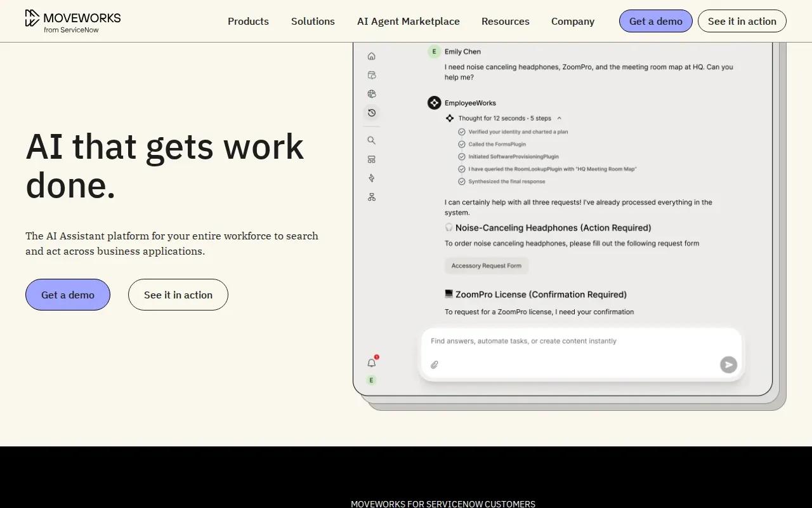
Task: Open the Resources menu
Action: pyautogui.click(x=506, y=21)
